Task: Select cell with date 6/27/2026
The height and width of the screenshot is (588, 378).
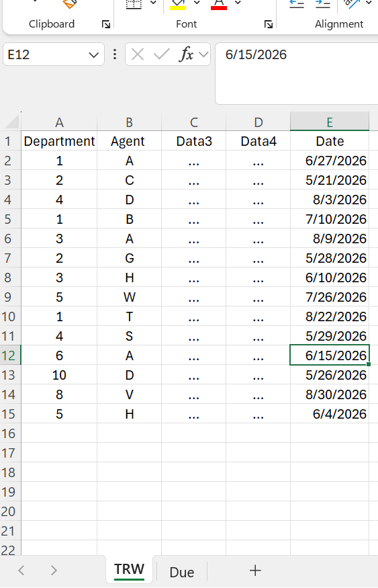Action: pos(330,161)
